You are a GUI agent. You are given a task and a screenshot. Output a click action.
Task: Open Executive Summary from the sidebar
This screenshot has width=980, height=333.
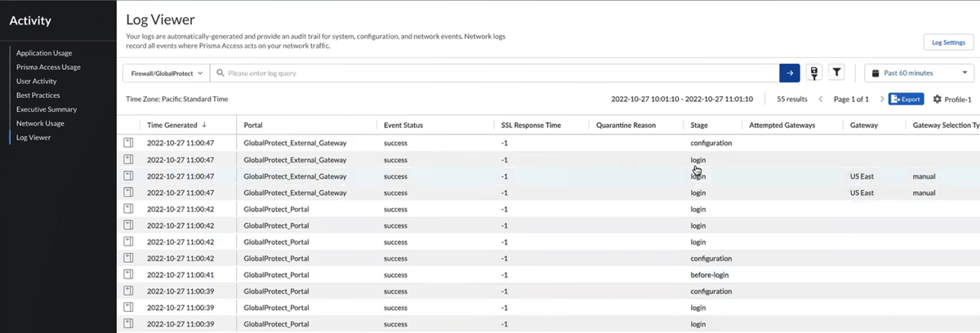point(47,109)
